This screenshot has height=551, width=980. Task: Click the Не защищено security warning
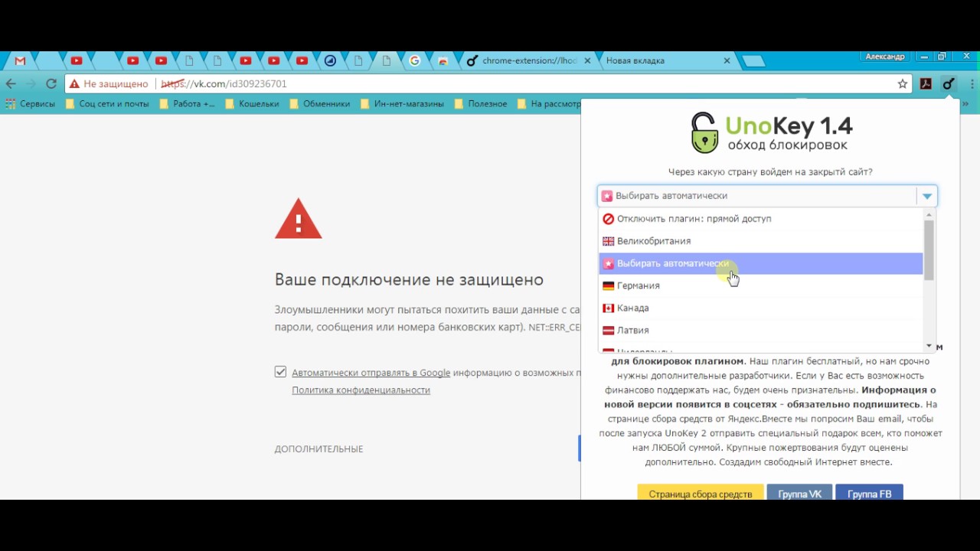[x=109, y=83]
